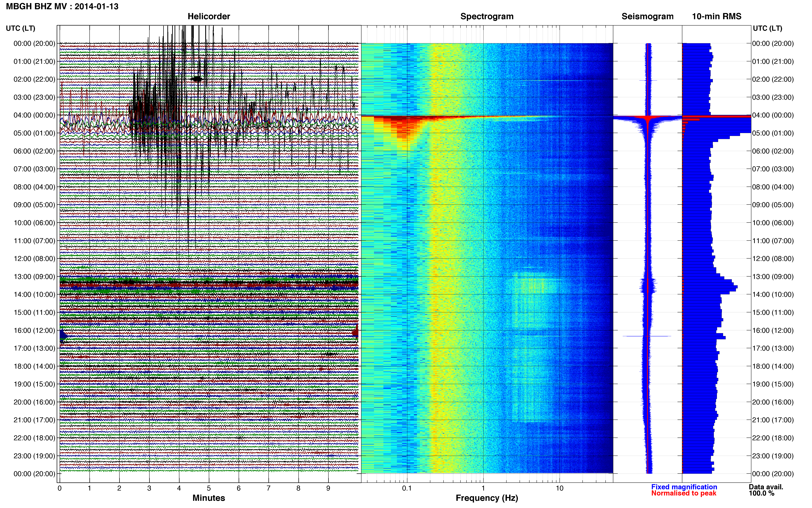Click the right '11:00 (07:00)' time label

click(773, 241)
